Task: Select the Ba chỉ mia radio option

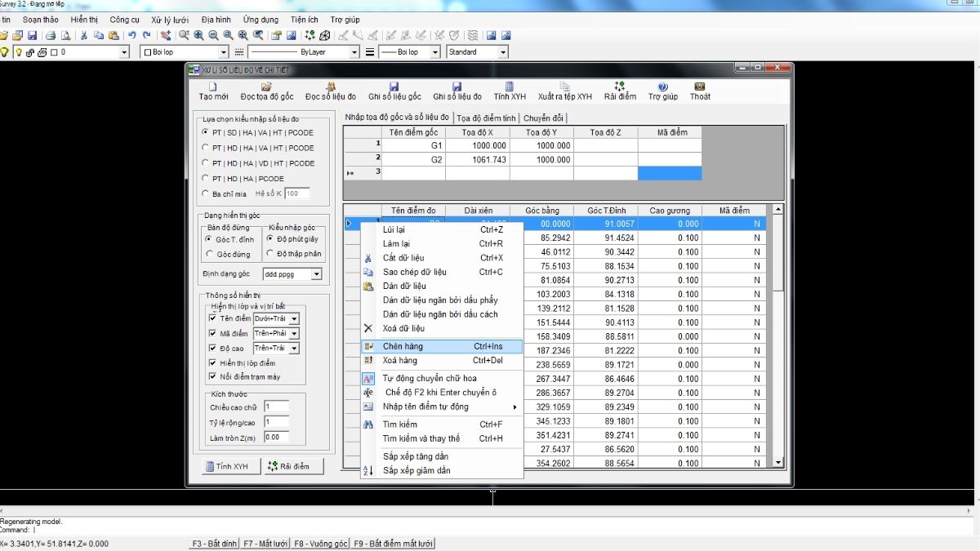Action: tap(205, 193)
